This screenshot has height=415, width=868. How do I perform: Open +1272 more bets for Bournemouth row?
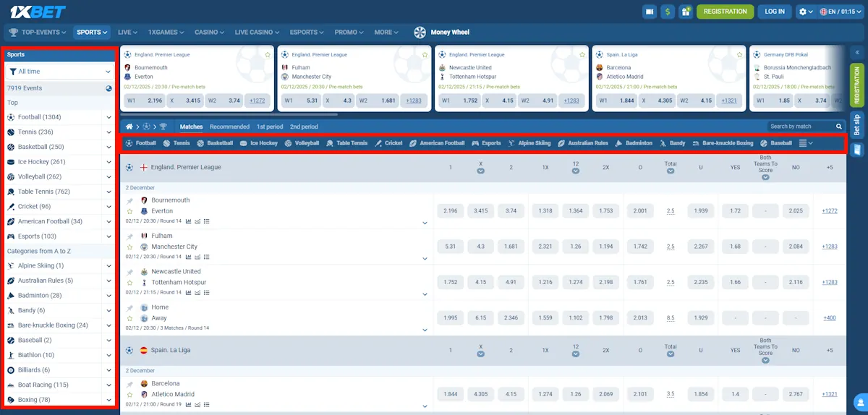click(x=830, y=211)
